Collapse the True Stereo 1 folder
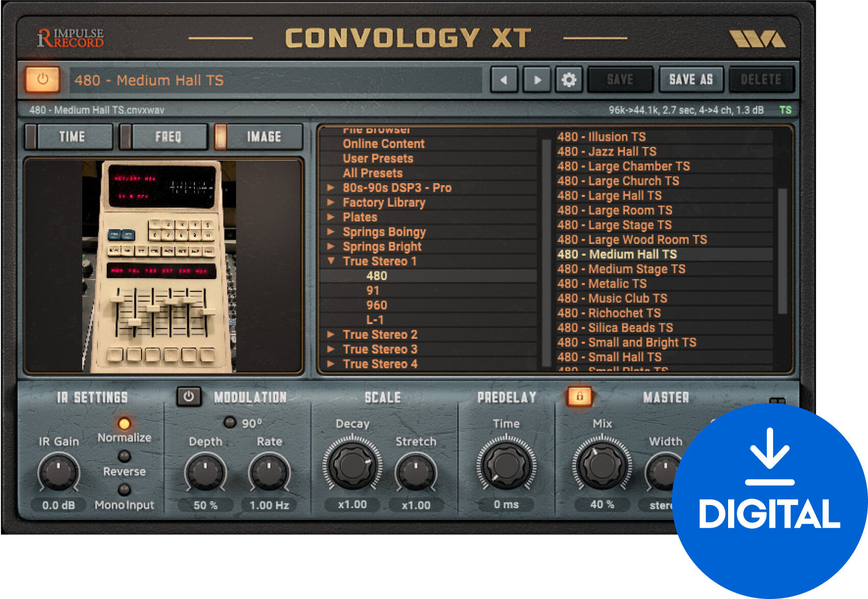This screenshot has width=868, height=599. (x=331, y=261)
